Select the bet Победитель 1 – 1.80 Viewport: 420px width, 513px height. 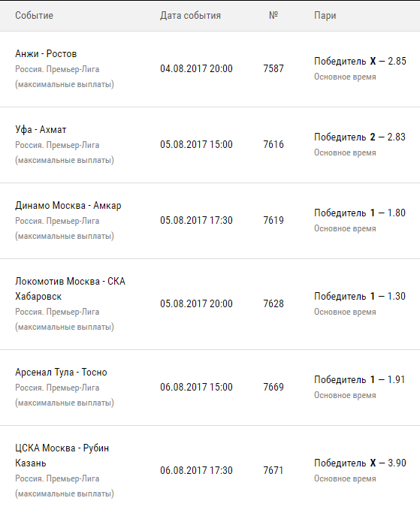[x=360, y=213]
